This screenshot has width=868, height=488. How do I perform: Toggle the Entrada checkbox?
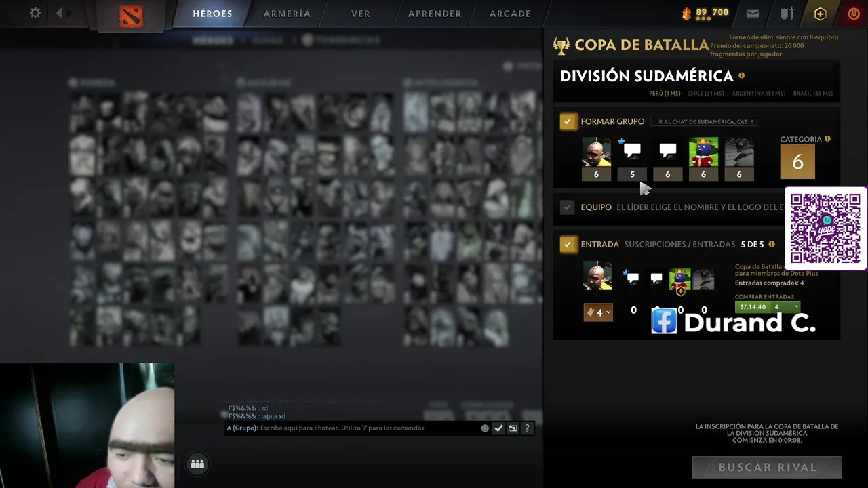pyautogui.click(x=568, y=244)
